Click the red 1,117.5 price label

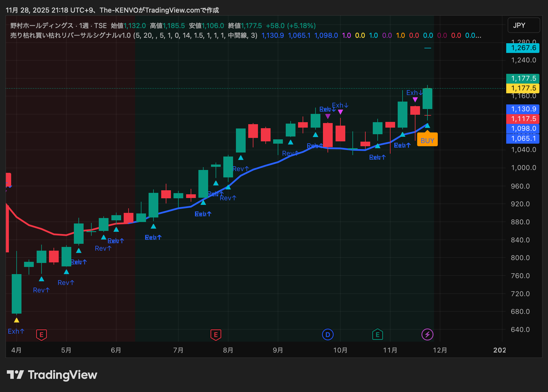[523, 119]
